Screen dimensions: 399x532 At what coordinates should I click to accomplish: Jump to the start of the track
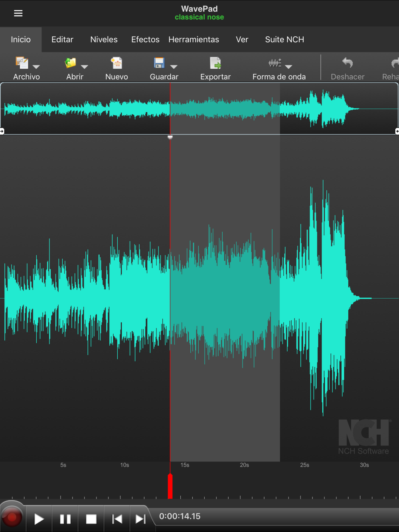117,519
